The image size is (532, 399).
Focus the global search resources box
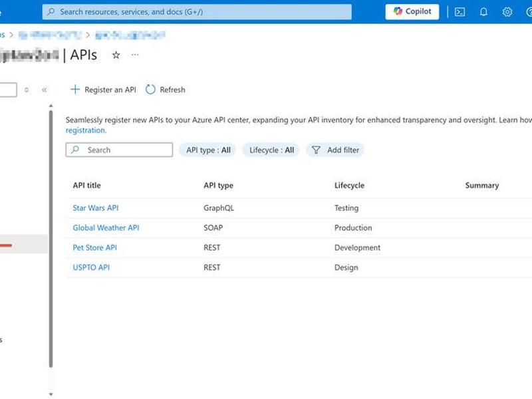pos(197,12)
